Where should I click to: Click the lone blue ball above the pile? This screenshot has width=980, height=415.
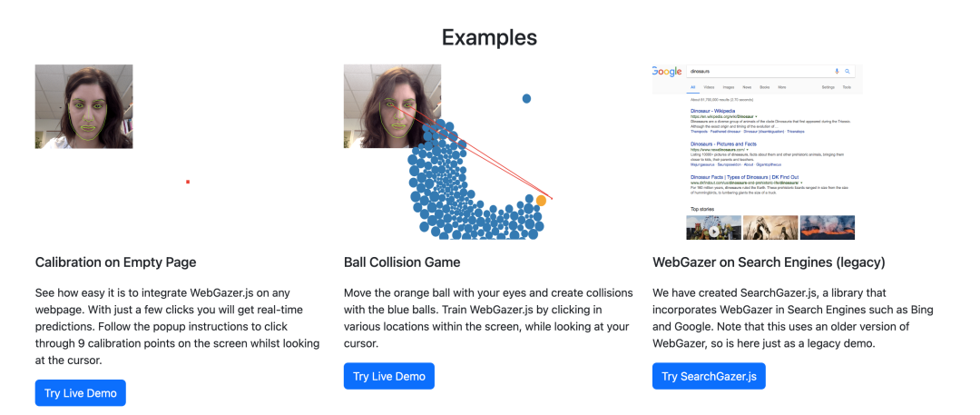[x=526, y=98]
